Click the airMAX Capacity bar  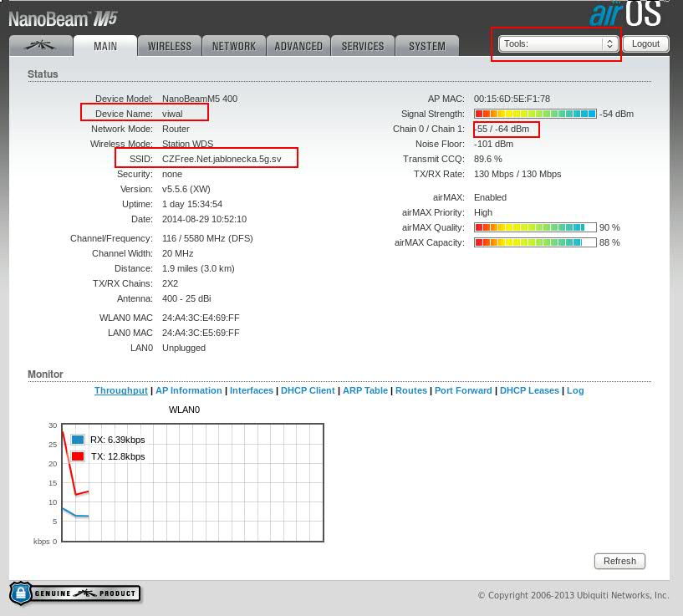535,242
